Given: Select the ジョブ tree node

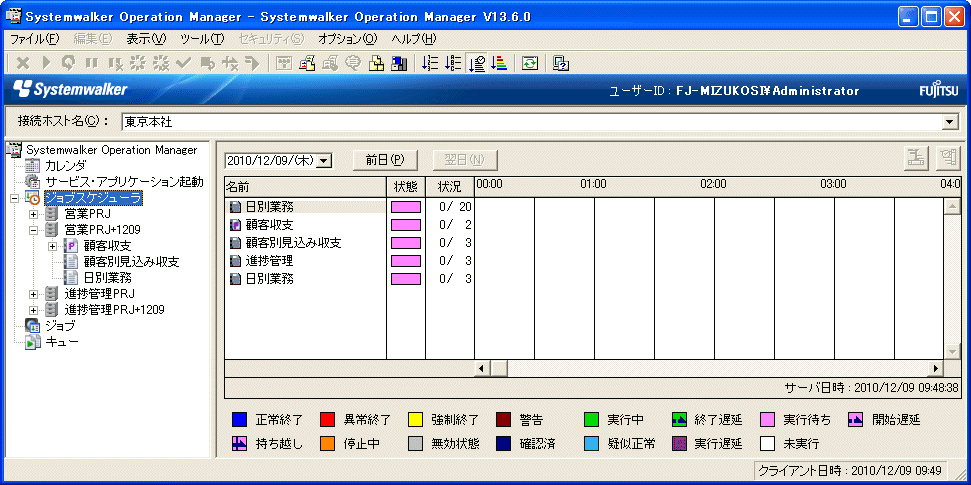Looking at the screenshot, I should 59,325.
